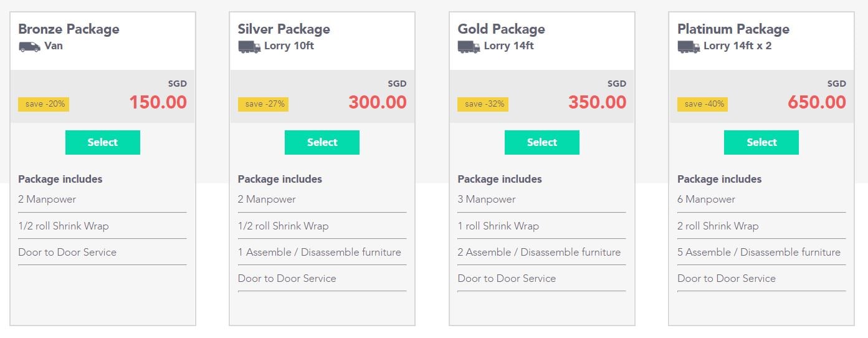Click the save -27% badge
Screen dimensions: 868x338
(264, 104)
